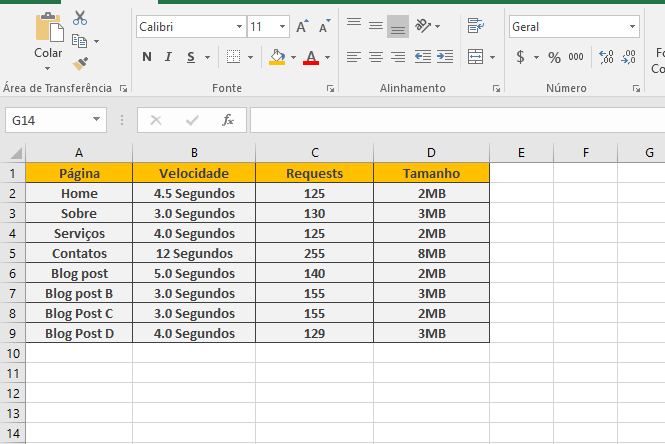Expand merge cells dropdown arrow
Image resolution: width=665 pixels, height=444 pixels.
coord(492,57)
